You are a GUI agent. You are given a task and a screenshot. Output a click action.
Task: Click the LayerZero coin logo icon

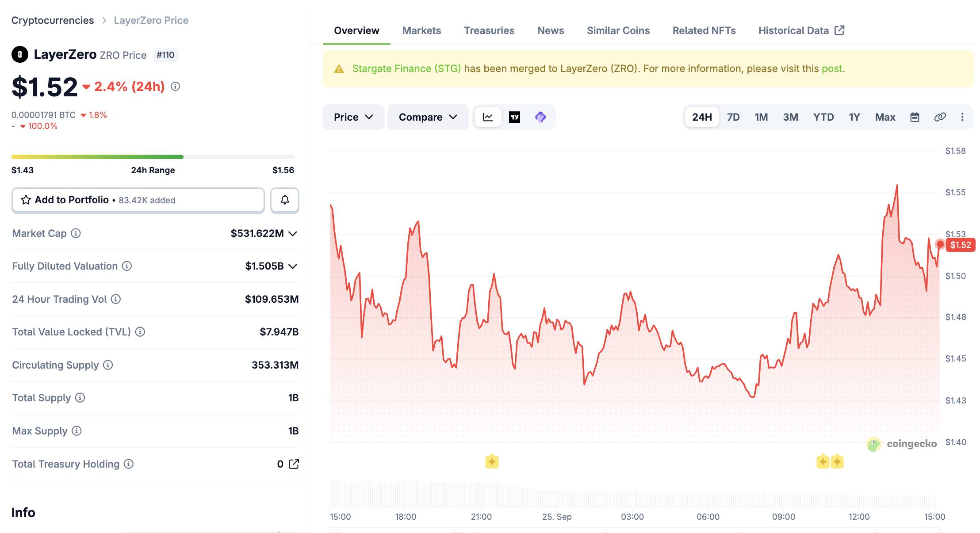pos(20,55)
